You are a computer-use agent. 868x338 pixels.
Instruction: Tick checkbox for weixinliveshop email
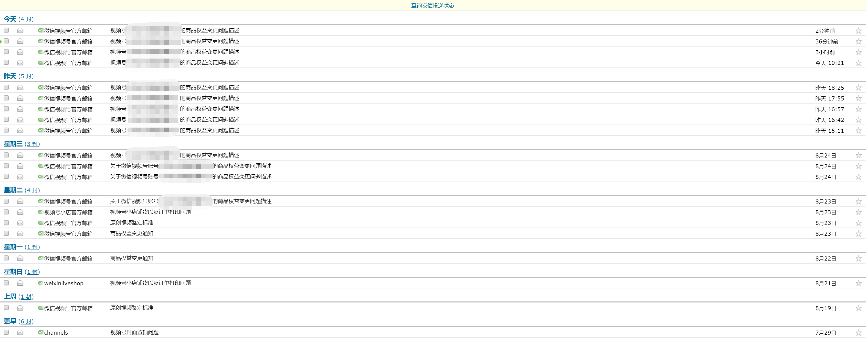click(x=6, y=284)
